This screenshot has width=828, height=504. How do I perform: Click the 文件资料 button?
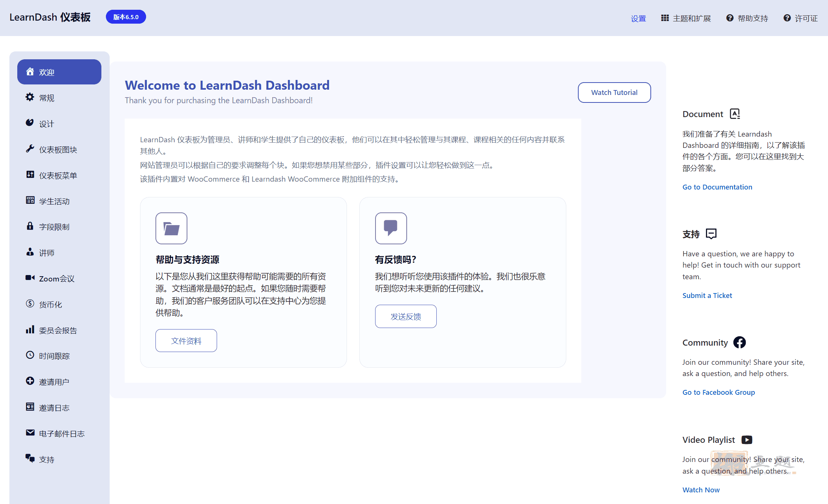coord(186,341)
